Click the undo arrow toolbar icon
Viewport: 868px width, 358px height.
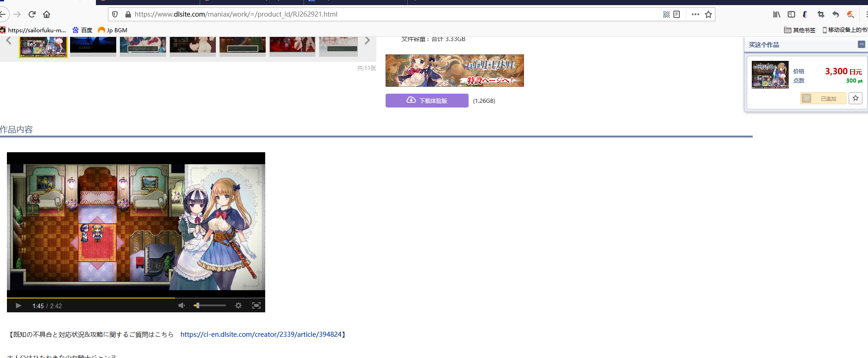835,14
